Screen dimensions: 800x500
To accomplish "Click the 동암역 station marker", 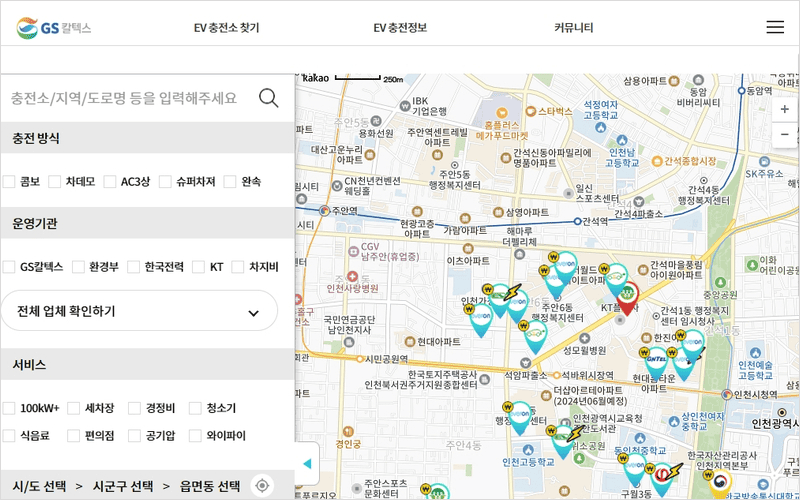I will coord(741,91).
